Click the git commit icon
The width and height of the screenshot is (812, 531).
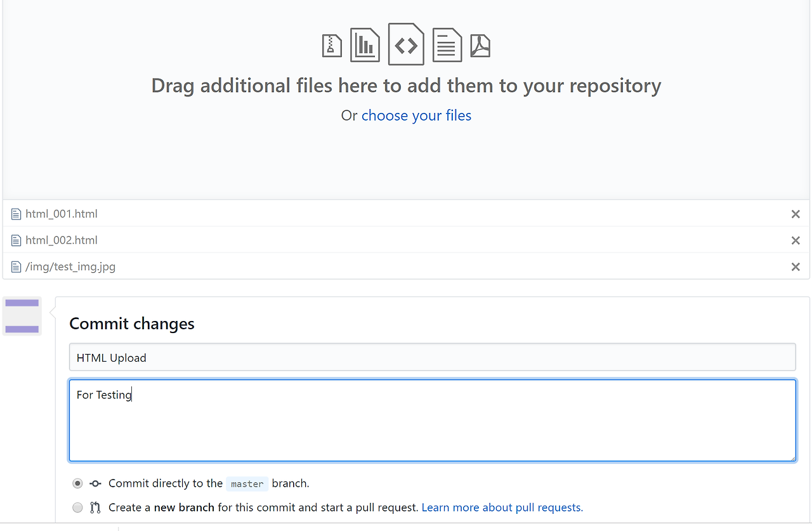coord(95,483)
